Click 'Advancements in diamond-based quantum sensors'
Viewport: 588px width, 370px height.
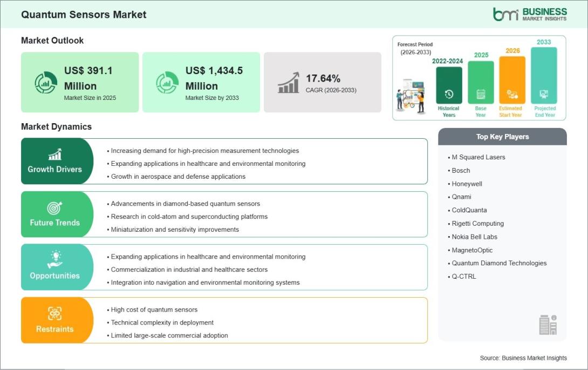[x=185, y=204]
